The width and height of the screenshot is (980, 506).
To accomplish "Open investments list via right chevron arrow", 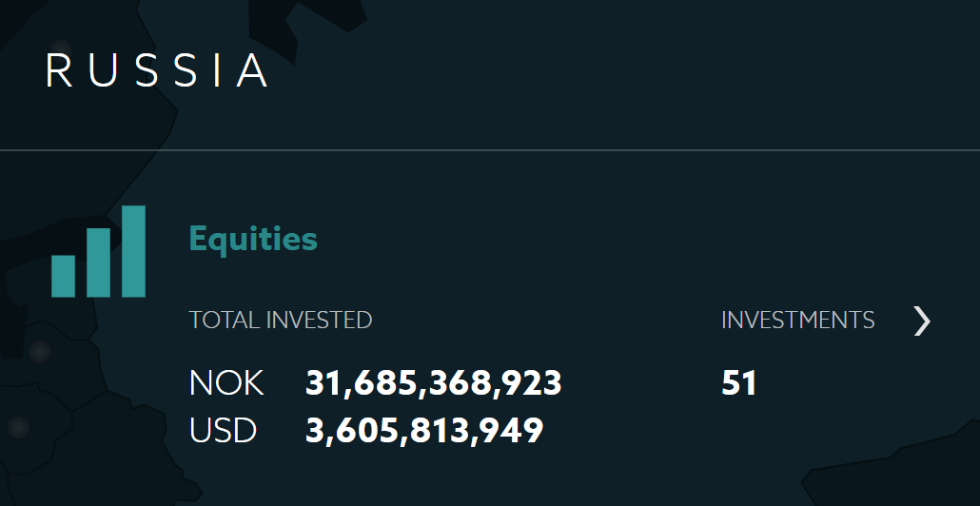I will click(x=922, y=321).
